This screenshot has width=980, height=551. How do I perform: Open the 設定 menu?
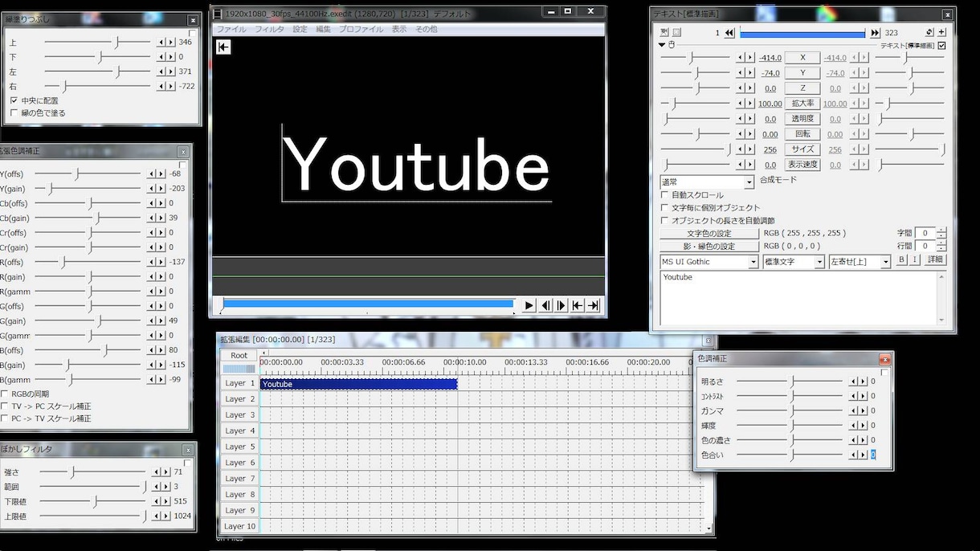pyautogui.click(x=300, y=29)
